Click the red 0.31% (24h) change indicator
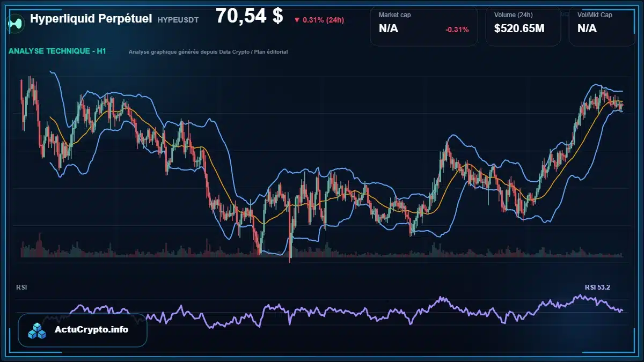 click(x=319, y=20)
